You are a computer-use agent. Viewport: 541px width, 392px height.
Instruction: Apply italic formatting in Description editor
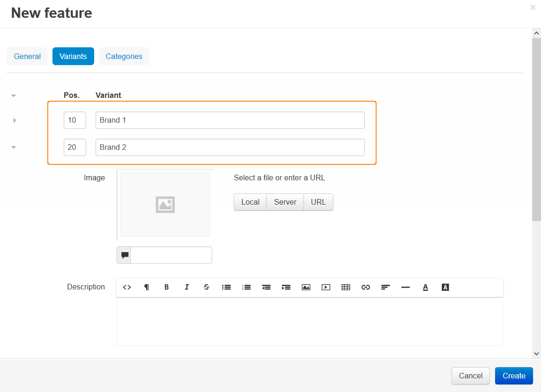click(x=187, y=287)
